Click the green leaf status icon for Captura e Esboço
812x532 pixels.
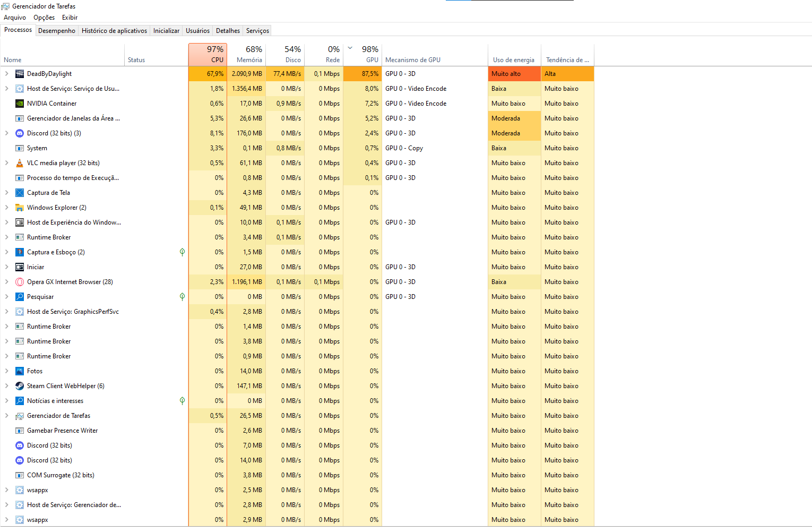click(182, 252)
